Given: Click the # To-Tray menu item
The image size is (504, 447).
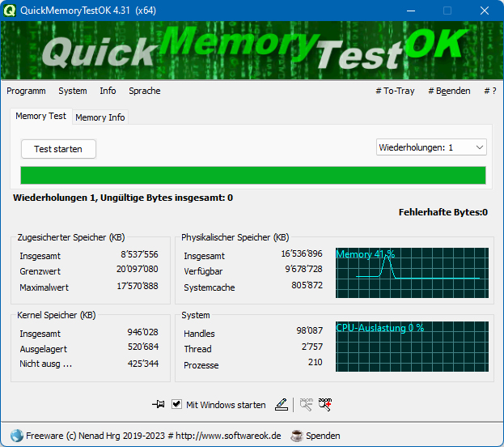Looking at the screenshot, I should click(395, 91).
